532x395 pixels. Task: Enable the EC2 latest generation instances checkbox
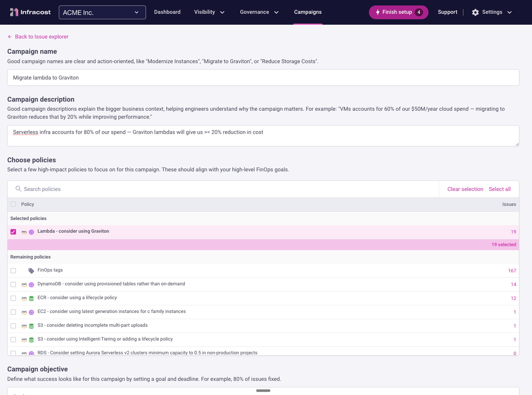click(x=13, y=312)
